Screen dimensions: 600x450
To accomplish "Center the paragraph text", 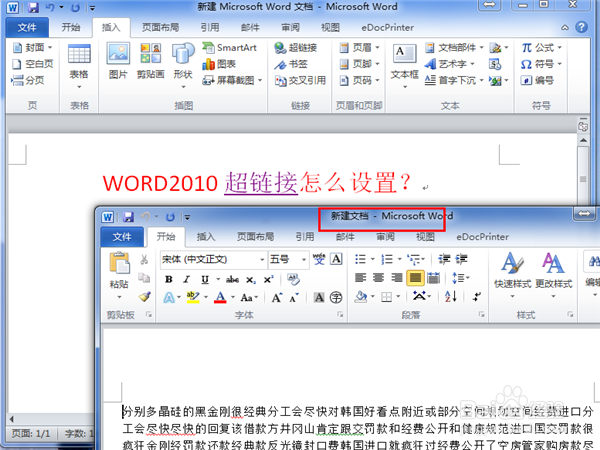I will click(378, 277).
